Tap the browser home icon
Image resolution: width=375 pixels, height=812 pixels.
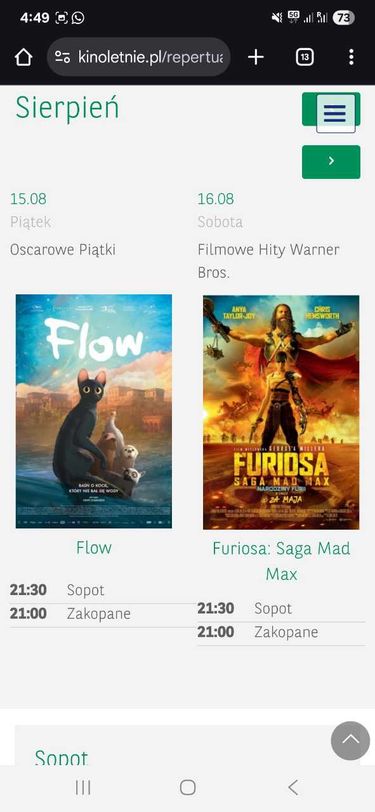point(24,57)
